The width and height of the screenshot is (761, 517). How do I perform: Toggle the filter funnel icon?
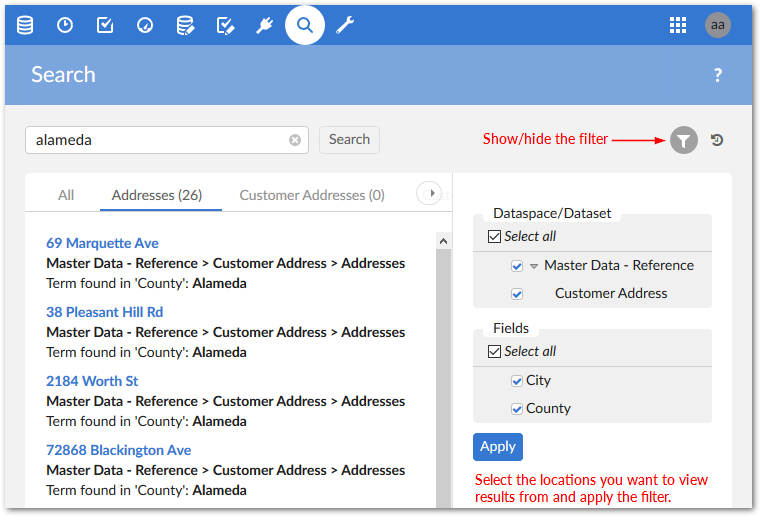click(x=684, y=140)
